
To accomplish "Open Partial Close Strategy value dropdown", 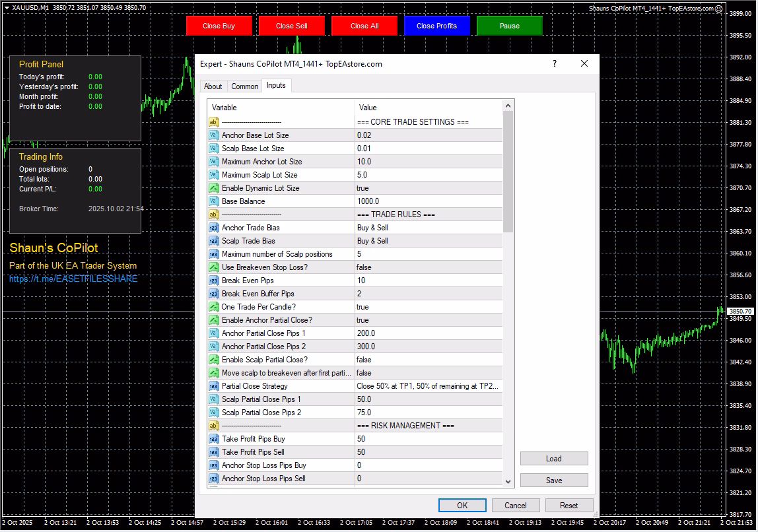I will click(429, 386).
